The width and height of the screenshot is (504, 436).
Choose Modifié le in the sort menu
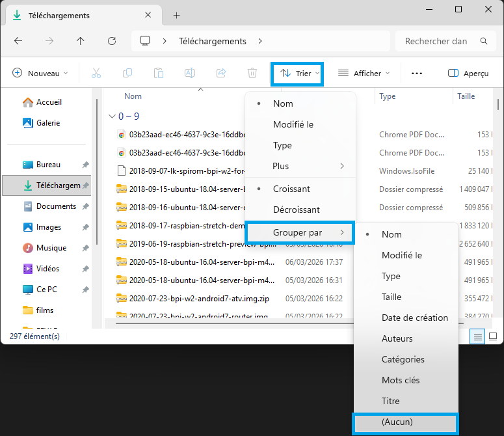click(293, 124)
